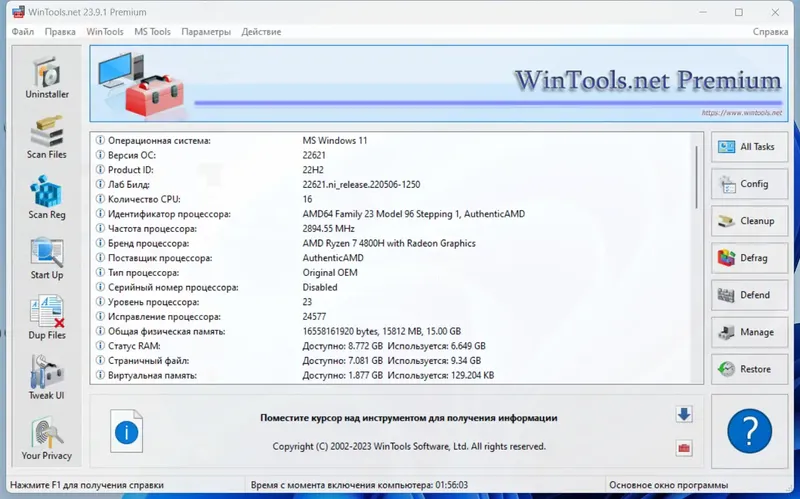Click the 'MS Windows 11' value
Viewport: 800px width, 499px height.
click(x=335, y=140)
